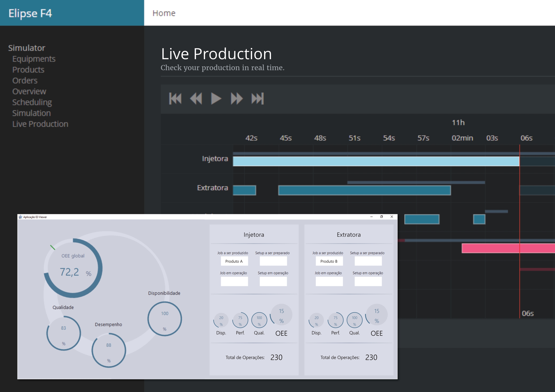
Task: Click Extratora 'Job a ser produzido' Produto B field
Action: 329,261
